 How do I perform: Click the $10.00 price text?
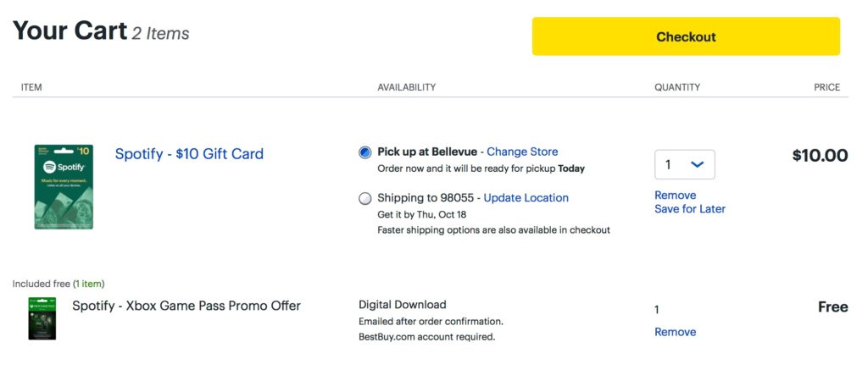click(820, 156)
